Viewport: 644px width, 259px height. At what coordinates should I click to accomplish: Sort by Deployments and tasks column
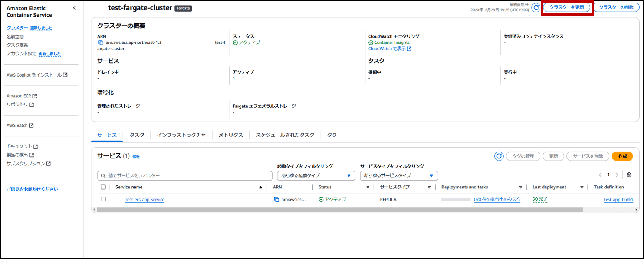coord(520,187)
